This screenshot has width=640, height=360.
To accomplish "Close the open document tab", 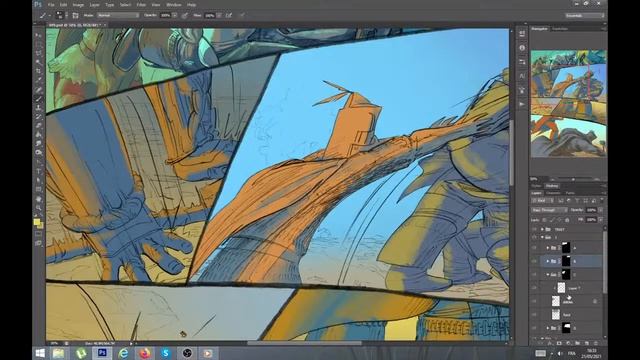I will pos(105,25).
